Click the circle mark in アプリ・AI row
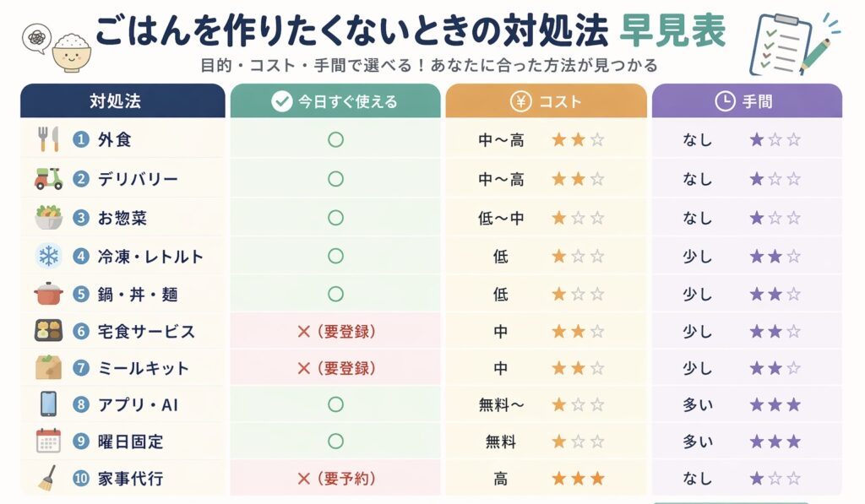Image resolution: width=865 pixels, height=504 pixels. point(335,404)
